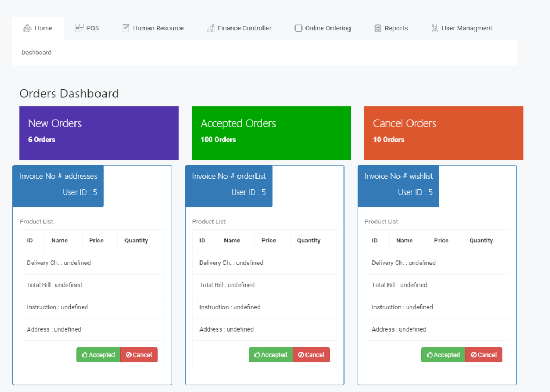
Task: Accept the orderList invoice order
Action: [271, 355]
